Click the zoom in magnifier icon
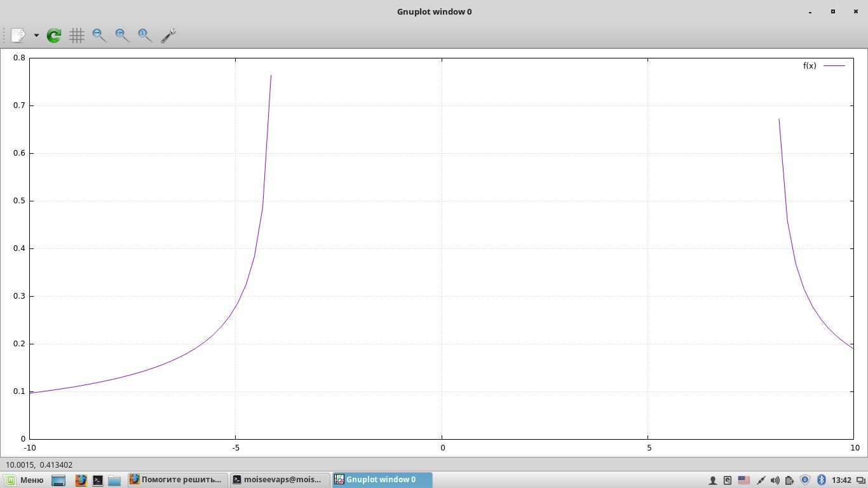 pyautogui.click(x=122, y=36)
